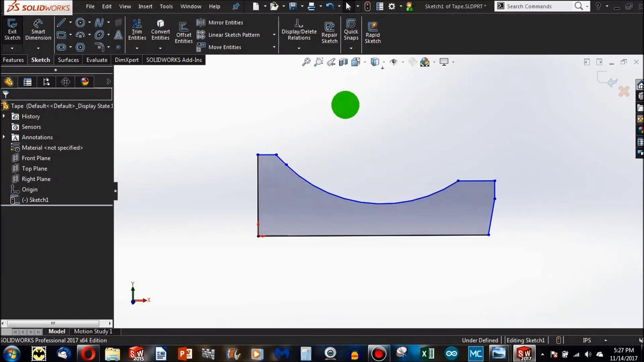Click the Exit Sketch icon
Viewport: 644px width, 362px height.
coord(12,31)
